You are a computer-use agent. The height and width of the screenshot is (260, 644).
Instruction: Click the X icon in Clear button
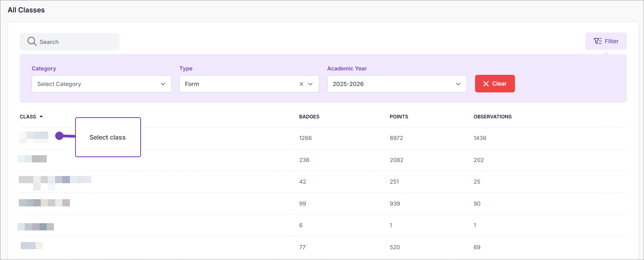486,84
